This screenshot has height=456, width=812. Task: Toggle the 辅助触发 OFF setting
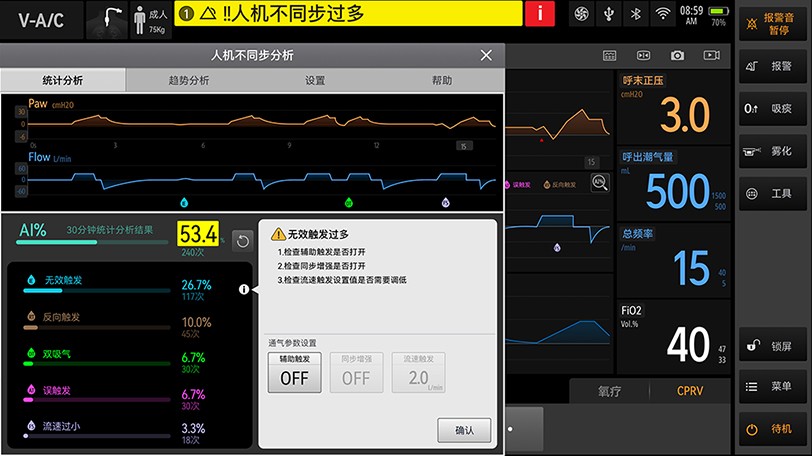(x=294, y=373)
